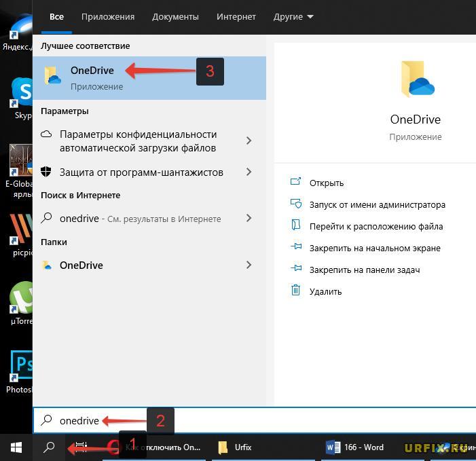Image resolution: width=476 pixels, height=461 pixels.
Task: Click the shield icon for ransomware protection
Action: click(46, 172)
